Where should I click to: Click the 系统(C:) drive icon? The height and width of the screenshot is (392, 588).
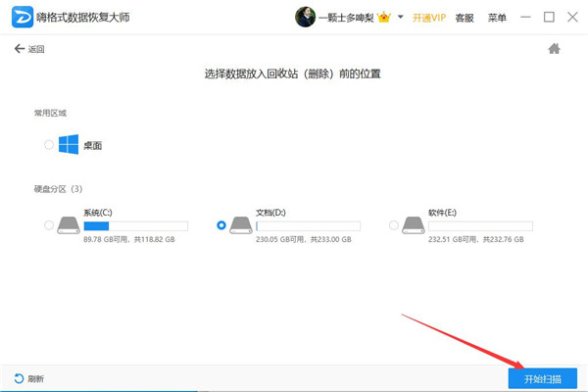pos(70,224)
